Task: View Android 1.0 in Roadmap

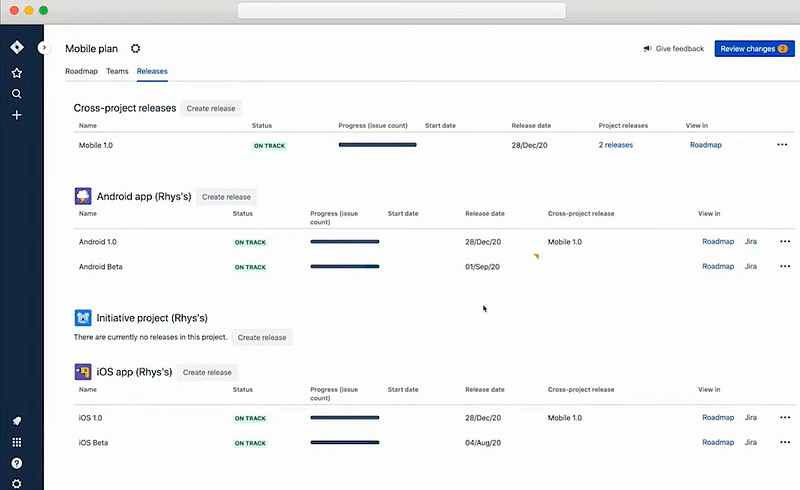Action: click(x=718, y=241)
